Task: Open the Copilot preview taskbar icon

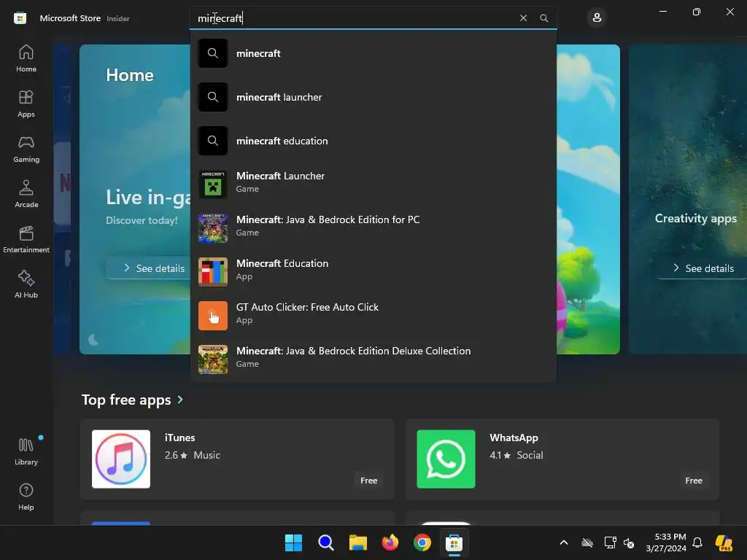Action: [x=724, y=542]
